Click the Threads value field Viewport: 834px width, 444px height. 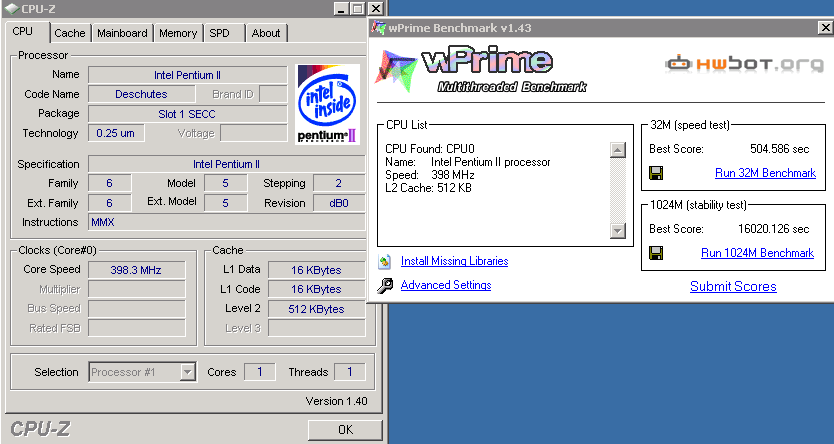(x=349, y=372)
